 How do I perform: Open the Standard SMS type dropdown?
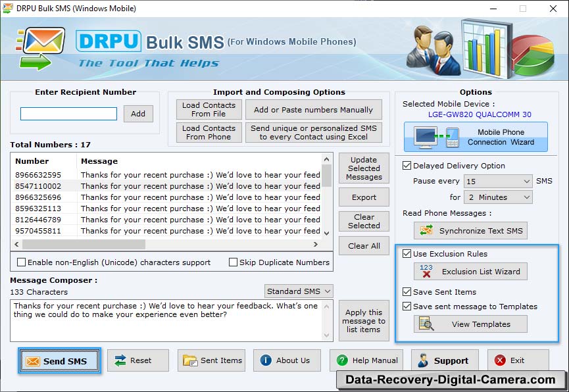[x=299, y=291]
